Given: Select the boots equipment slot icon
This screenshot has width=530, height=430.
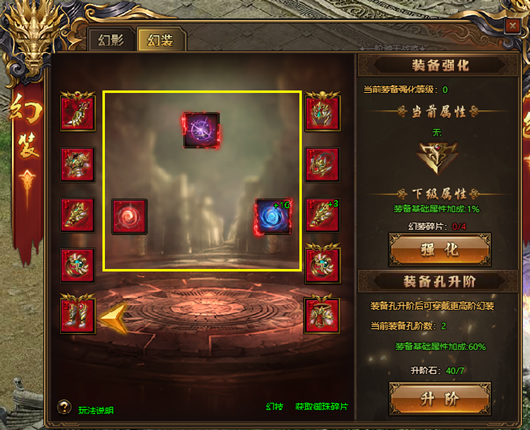Looking at the screenshot, I should tap(78, 316).
